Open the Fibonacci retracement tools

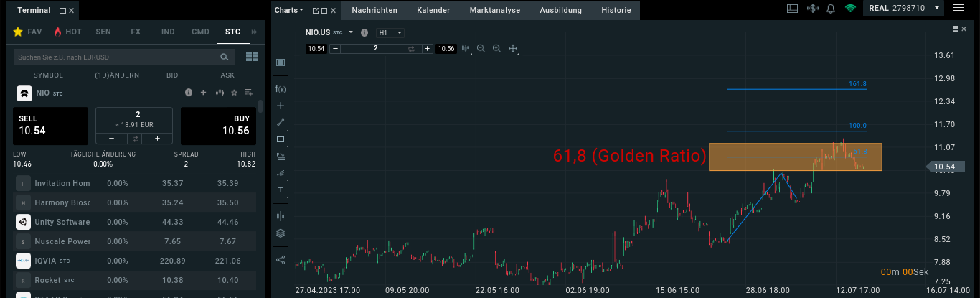281,156
